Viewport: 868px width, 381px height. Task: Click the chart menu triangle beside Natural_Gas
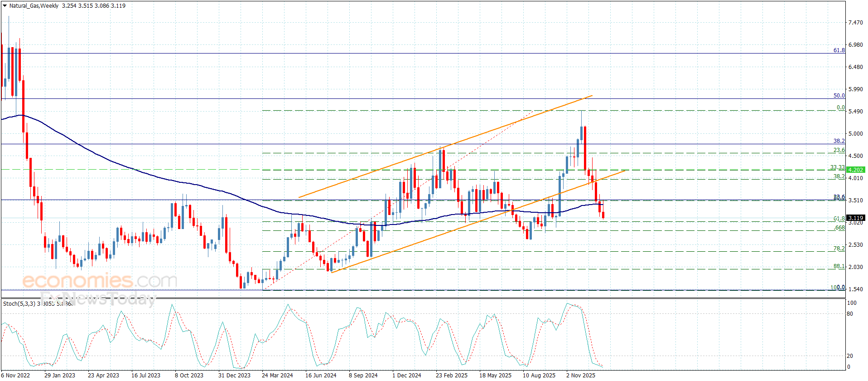coord(5,6)
